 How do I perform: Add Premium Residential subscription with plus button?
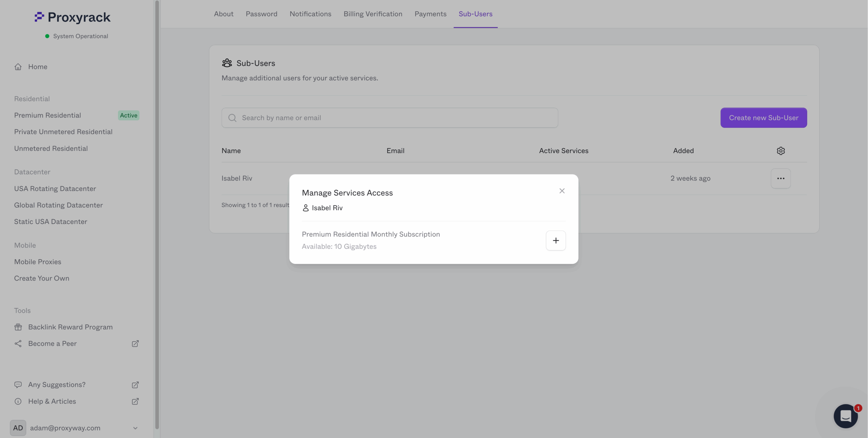point(556,241)
